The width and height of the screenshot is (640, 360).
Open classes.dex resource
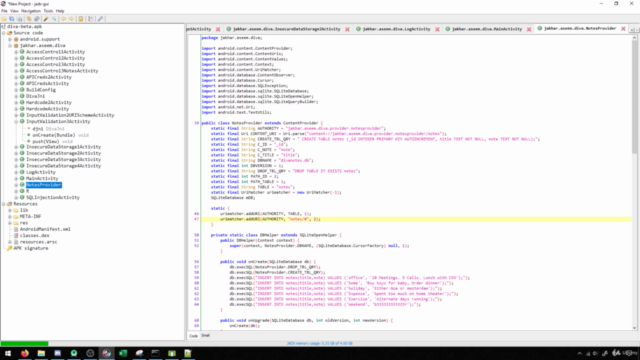pyautogui.click(x=34, y=236)
